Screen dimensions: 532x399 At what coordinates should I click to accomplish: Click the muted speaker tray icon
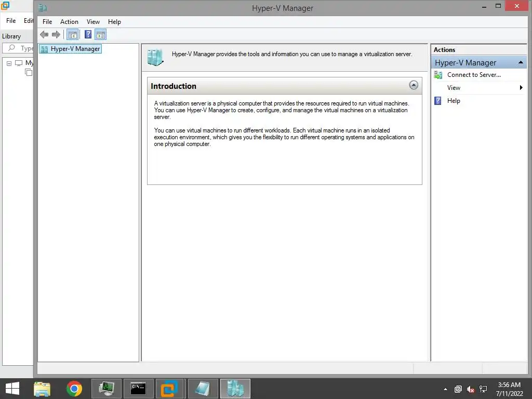click(471, 389)
